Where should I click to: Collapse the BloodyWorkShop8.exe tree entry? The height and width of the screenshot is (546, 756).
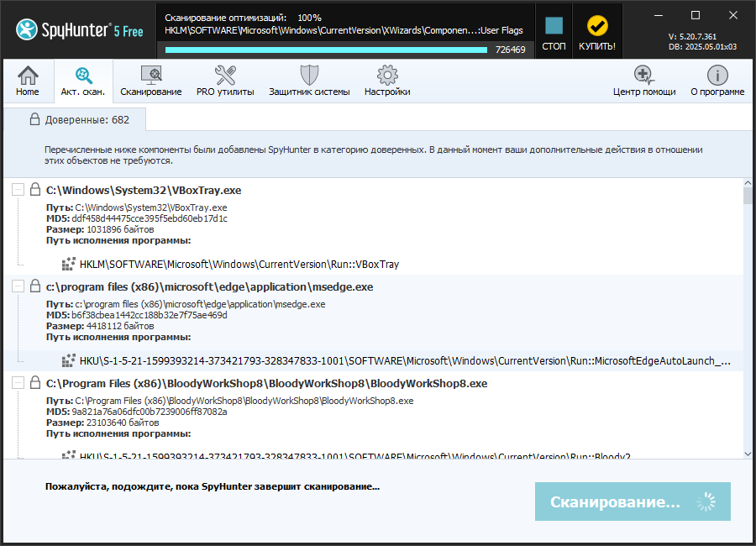point(18,383)
